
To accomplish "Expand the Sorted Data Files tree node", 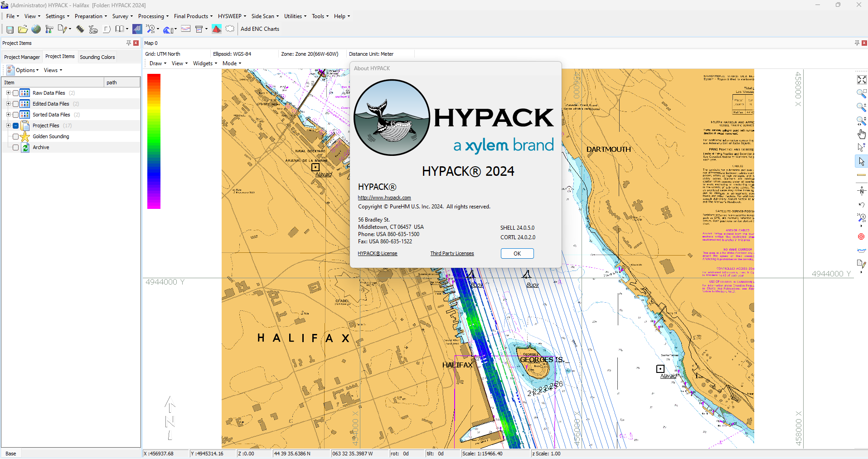I will [x=8, y=114].
